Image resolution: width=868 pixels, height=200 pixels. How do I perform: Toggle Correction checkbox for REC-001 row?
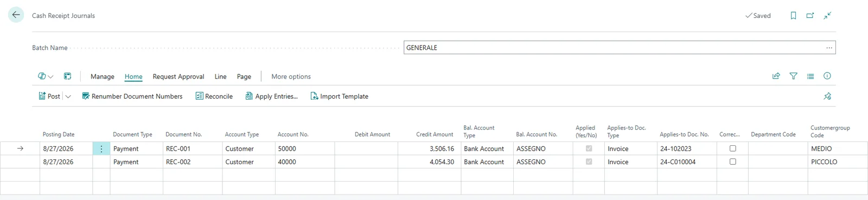point(733,149)
